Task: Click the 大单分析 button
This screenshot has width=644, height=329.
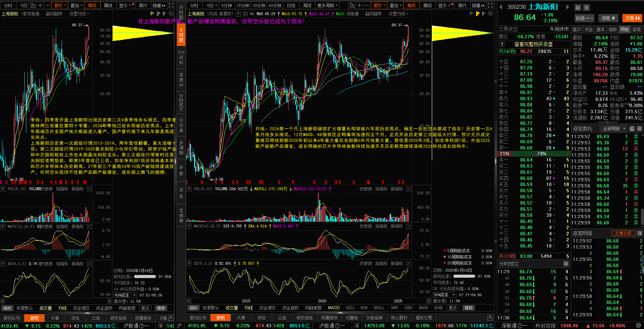Action: coord(623,233)
